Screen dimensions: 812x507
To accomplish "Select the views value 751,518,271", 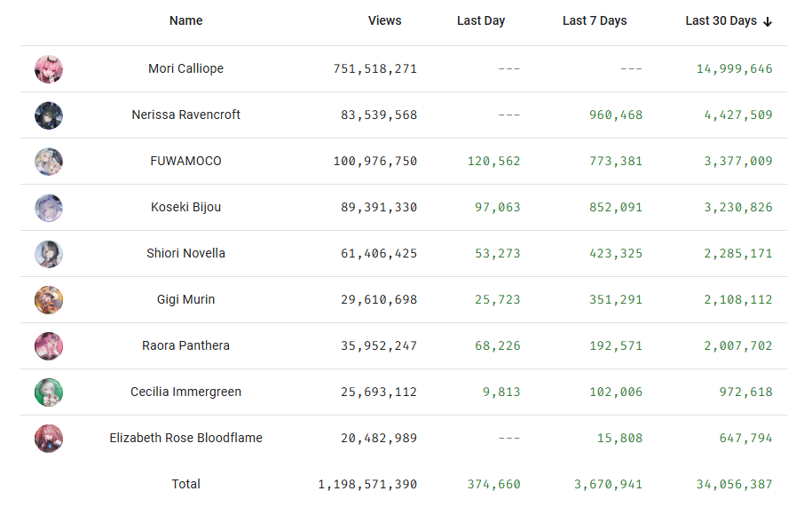I will coord(374,69).
